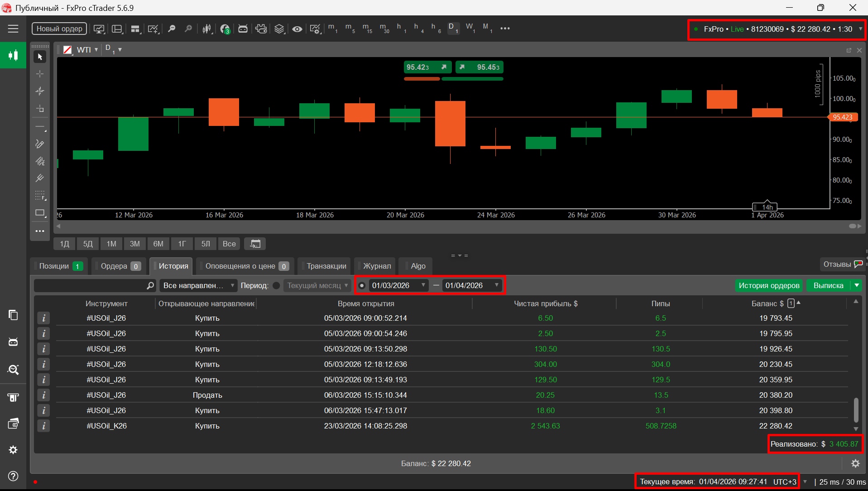The height and width of the screenshot is (491, 868).
Task: Click the Новый ордер button
Action: point(59,29)
